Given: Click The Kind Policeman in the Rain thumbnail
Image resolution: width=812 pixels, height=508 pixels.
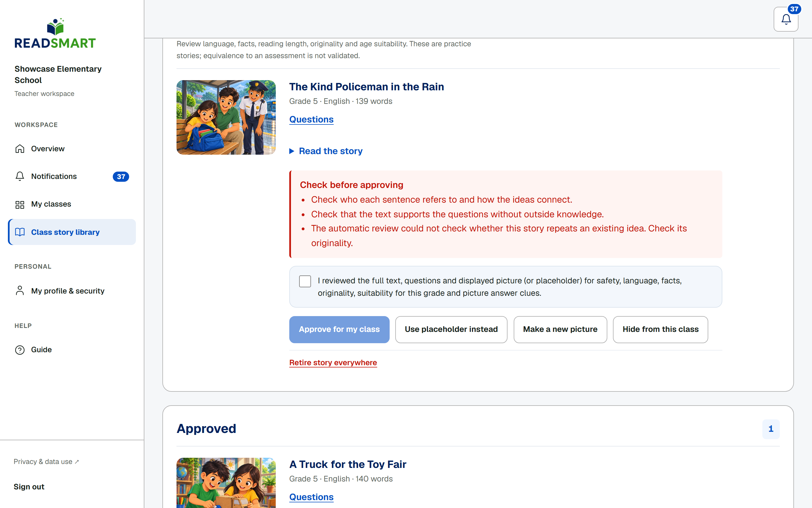Looking at the screenshot, I should pyautogui.click(x=226, y=117).
